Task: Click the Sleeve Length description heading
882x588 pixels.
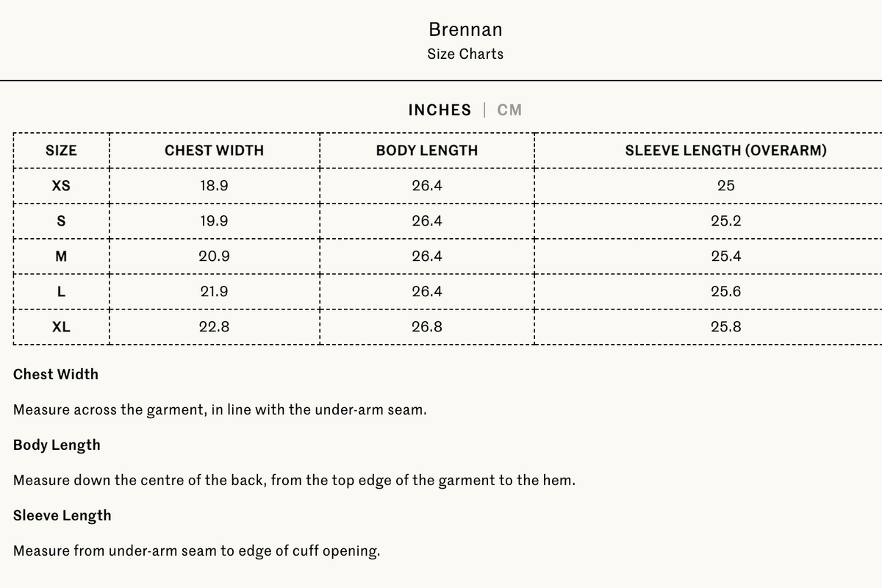Action: point(62,516)
